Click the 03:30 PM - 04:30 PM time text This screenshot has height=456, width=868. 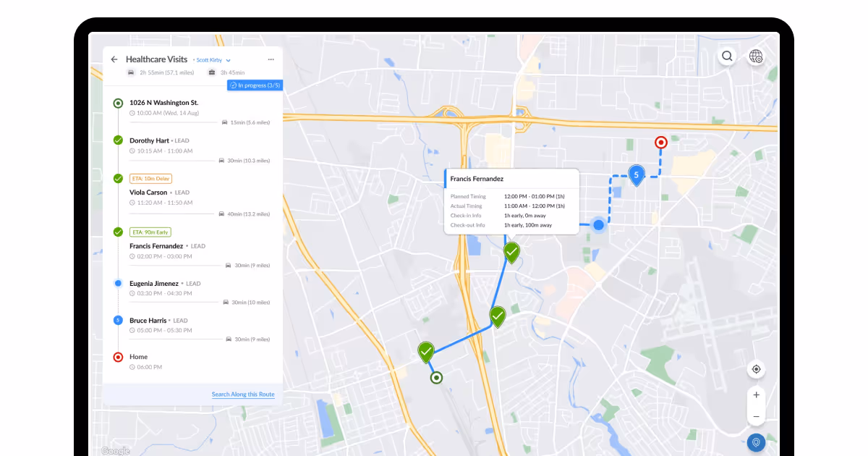point(164,293)
